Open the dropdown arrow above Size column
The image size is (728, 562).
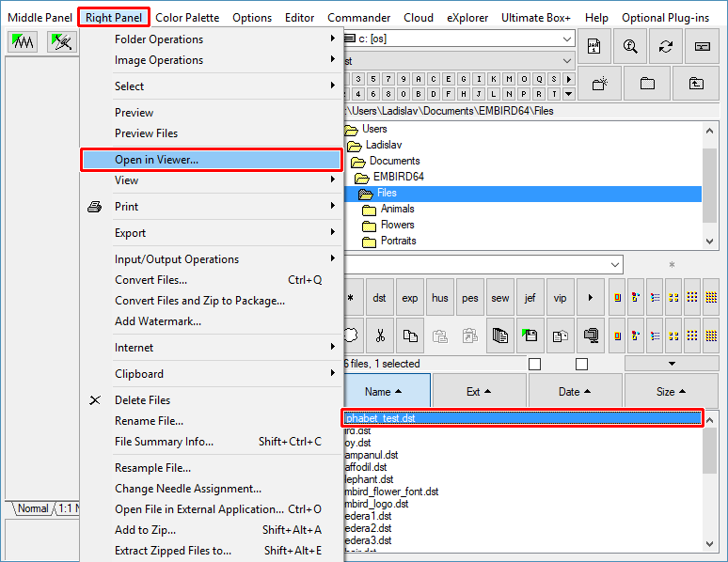tap(672, 364)
